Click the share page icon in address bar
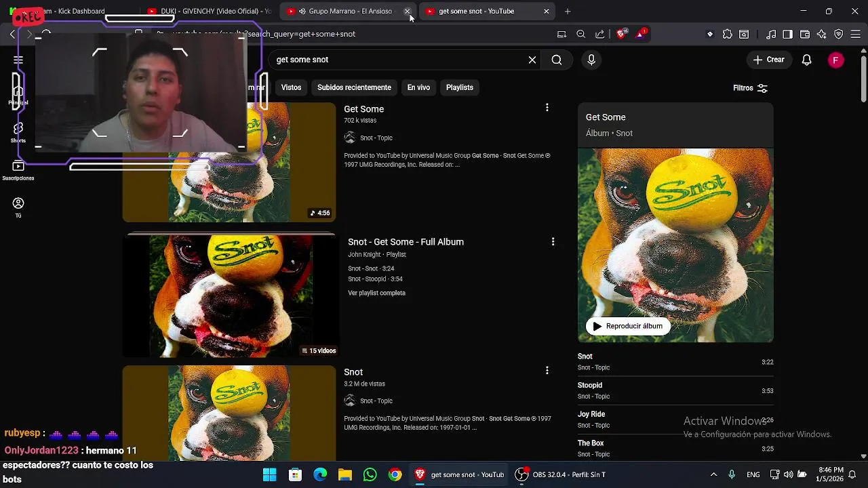This screenshot has width=868, height=488. 600,34
